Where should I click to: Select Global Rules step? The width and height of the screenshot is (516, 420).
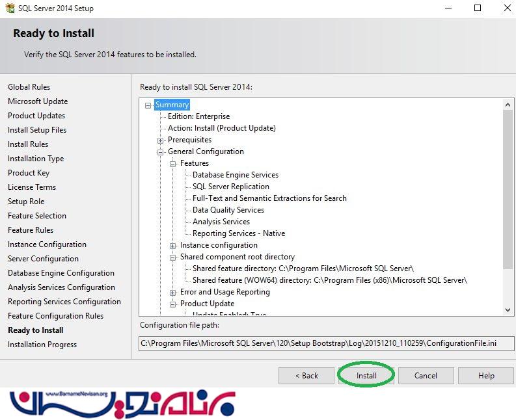pyautogui.click(x=29, y=87)
